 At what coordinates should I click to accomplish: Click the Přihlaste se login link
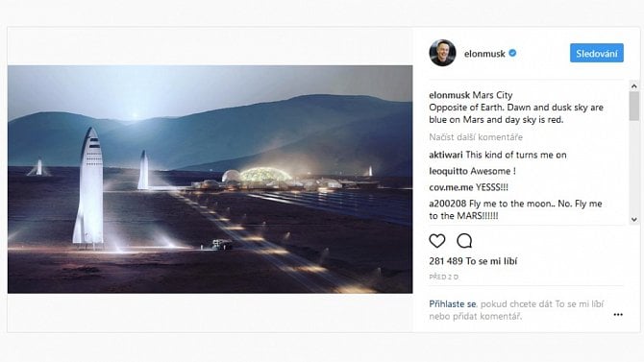[x=452, y=304]
